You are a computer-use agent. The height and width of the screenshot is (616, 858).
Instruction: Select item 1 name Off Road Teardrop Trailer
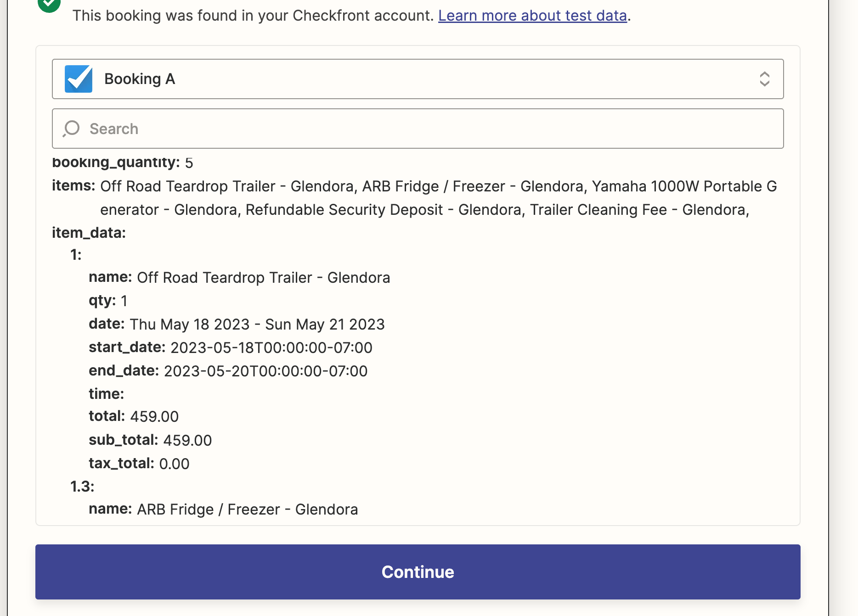[239, 278]
